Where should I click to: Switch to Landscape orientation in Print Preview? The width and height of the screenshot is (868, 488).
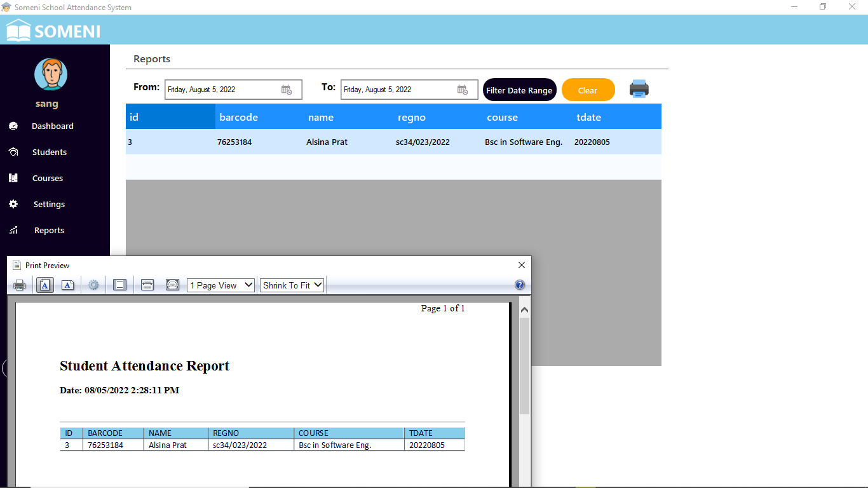(x=68, y=285)
